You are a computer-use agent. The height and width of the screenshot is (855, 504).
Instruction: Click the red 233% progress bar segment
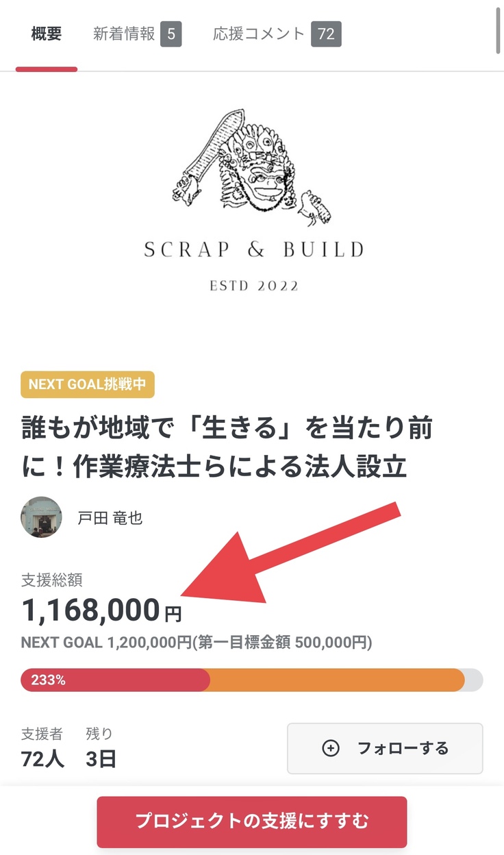coord(115,680)
